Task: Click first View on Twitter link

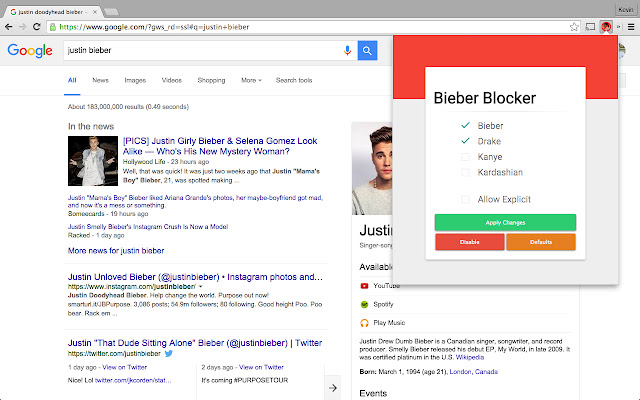Action: [124, 367]
